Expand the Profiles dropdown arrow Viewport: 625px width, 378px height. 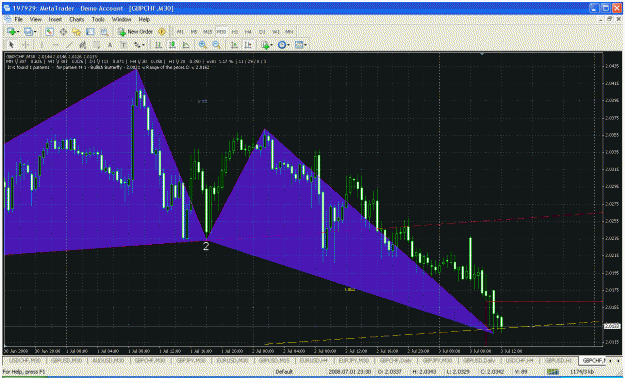pos(35,32)
